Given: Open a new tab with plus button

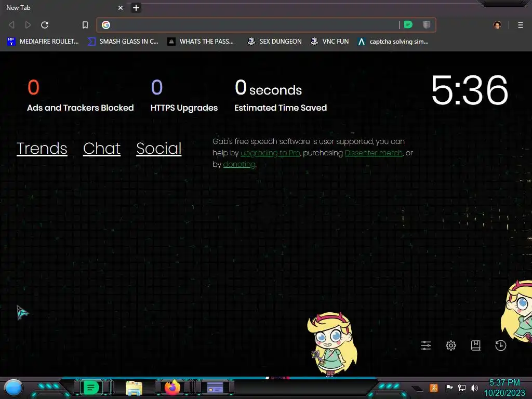Looking at the screenshot, I should (136, 7).
